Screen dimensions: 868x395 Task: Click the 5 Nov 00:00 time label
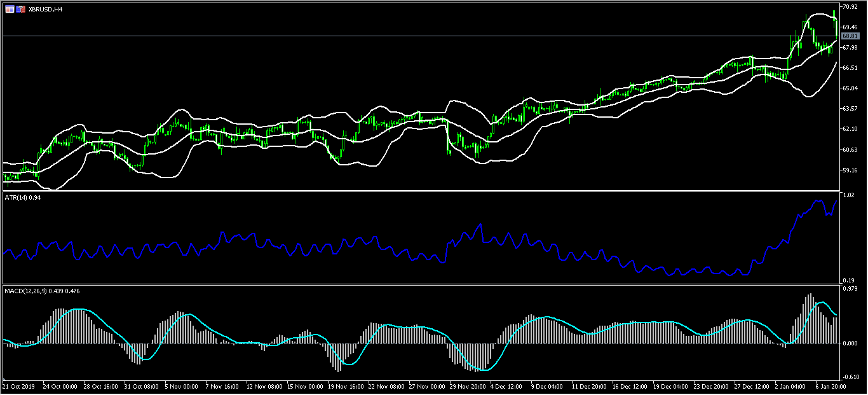[182, 386]
